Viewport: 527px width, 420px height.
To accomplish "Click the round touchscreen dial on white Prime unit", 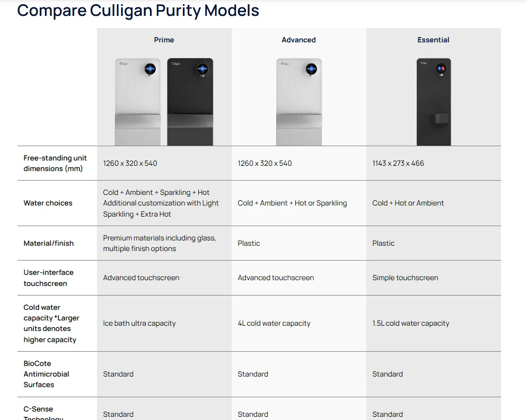I will click(150, 69).
